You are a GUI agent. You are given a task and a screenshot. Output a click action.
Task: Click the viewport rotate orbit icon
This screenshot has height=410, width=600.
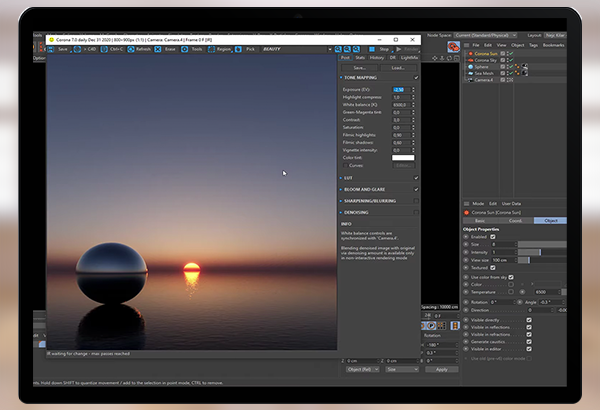450,58
